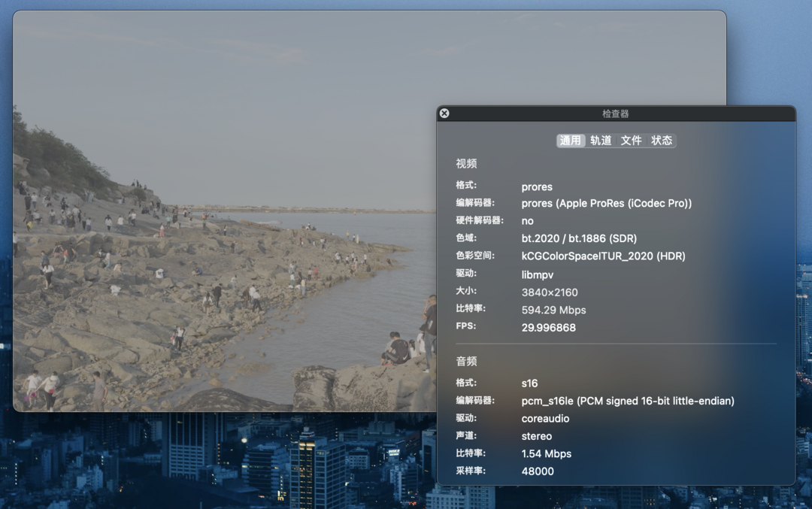Click the FPS value 29.996868
The height and width of the screenshot is (509, 812).
pyautogui.click(x=549, y=328)
